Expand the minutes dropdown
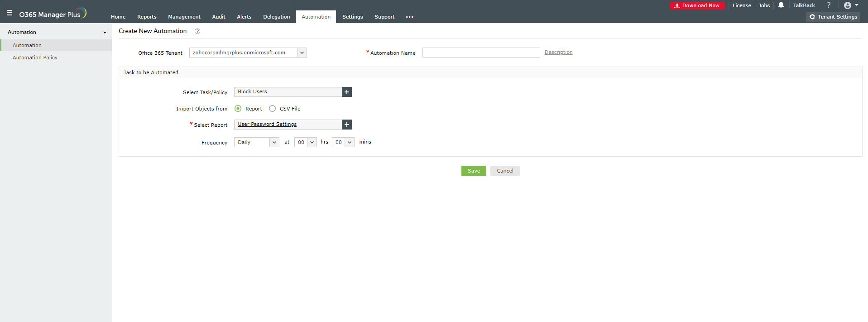This screenshot has width=868, height=322. 343,142
